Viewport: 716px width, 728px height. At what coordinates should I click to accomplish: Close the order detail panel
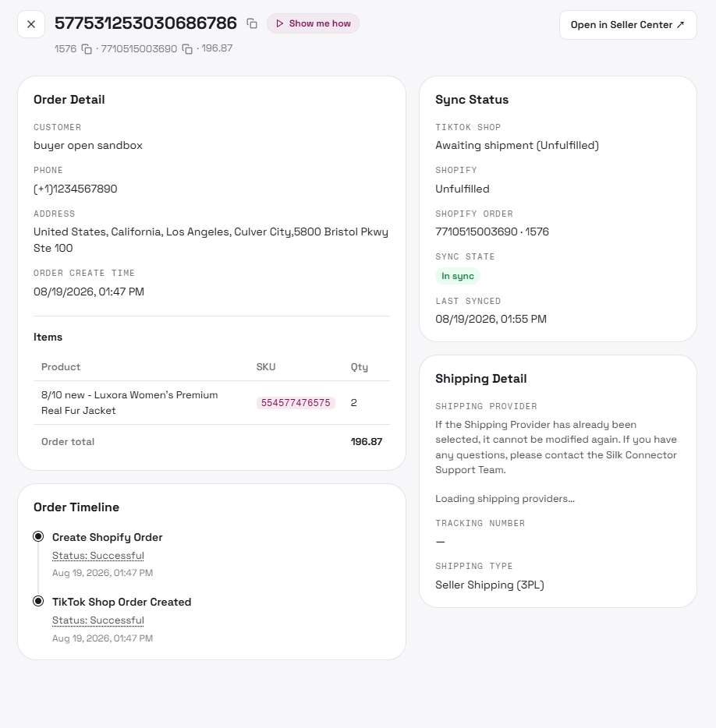31,24
